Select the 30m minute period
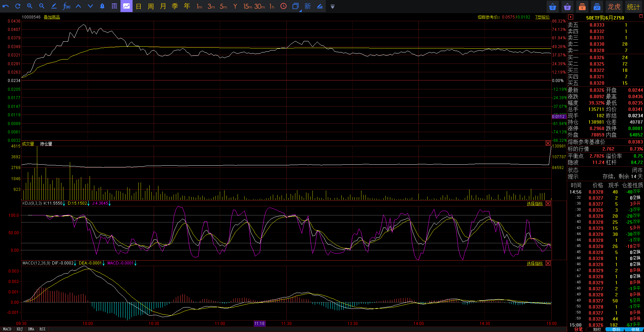The image size is (644, 332). pos(259,6)
